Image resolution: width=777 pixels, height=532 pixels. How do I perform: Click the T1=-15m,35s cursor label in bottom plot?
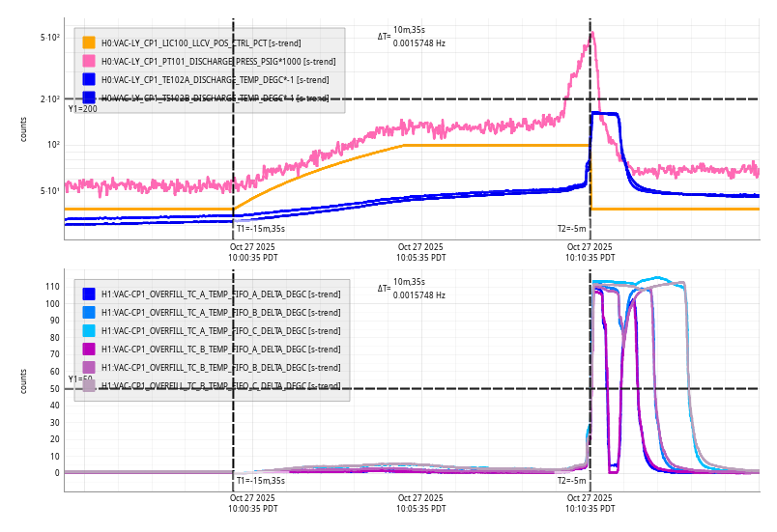261,480
